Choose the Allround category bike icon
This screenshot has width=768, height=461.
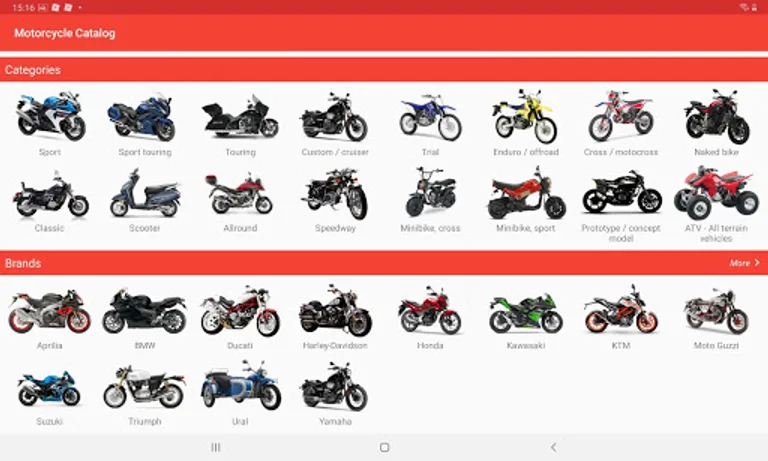(240, 194)
